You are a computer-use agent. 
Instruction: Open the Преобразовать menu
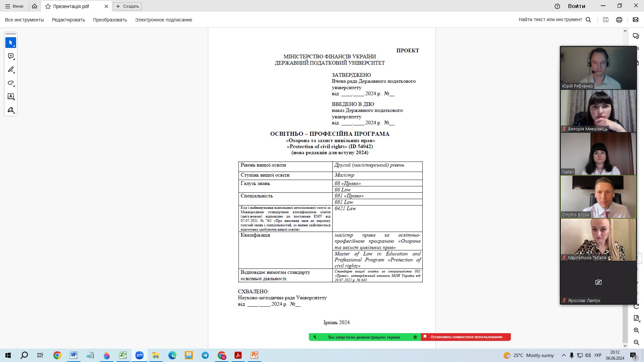pos(110,20)
